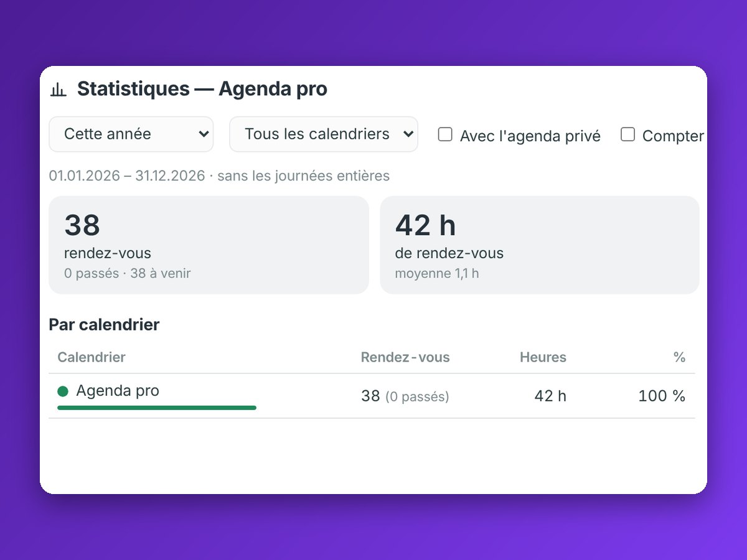Image resolution: width=747 pixels, height=560 pixels.
Task: Click the "0 passés · 38 à venir" text
Action: 128,273
